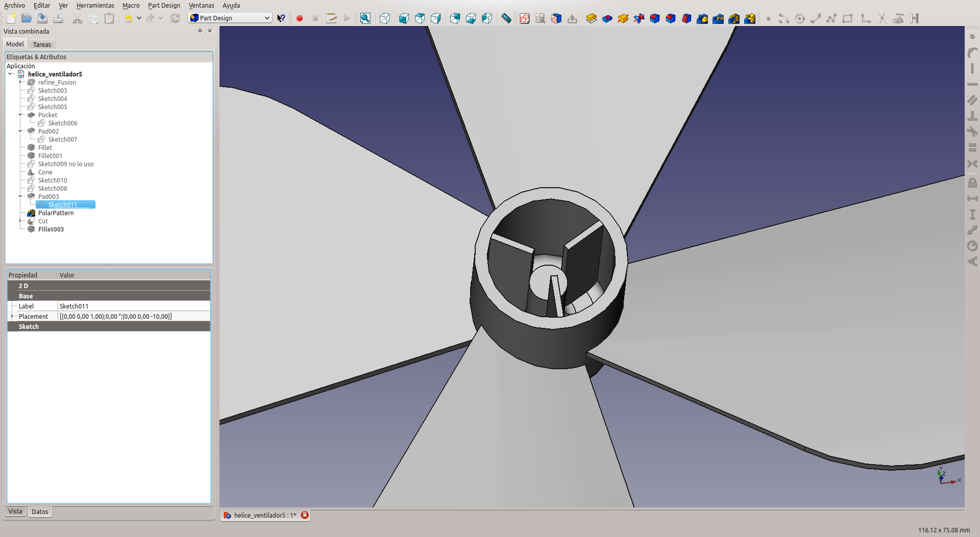
Task: Set the axonometric view cube icon
Action: coord(385,18)
